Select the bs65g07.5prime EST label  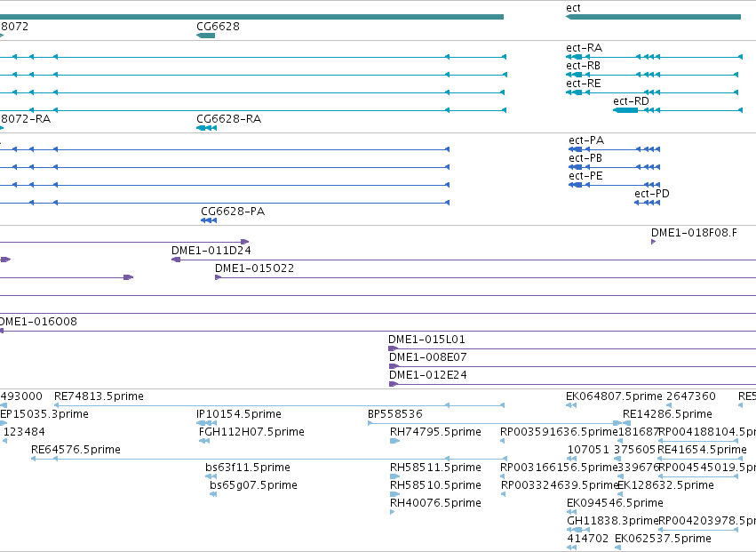(253, 485)
